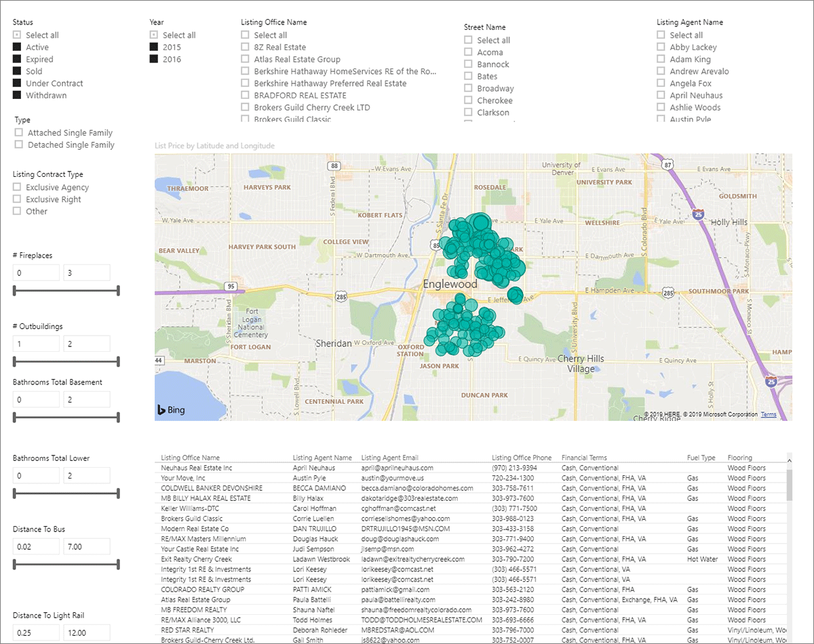Uncheck the Withdrawn status checkbox
The height and width of the screenshot is (644, 814).
point(17,96)
